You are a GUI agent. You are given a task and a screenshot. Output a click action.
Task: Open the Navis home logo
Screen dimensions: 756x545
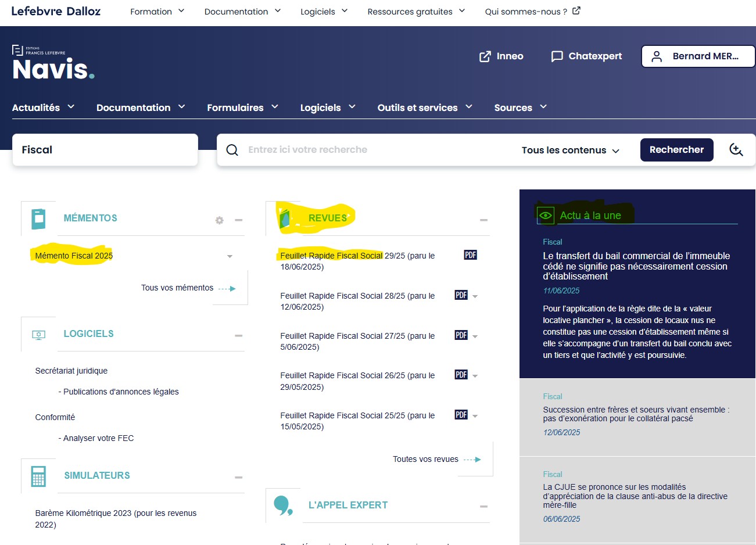pos(53,63)
